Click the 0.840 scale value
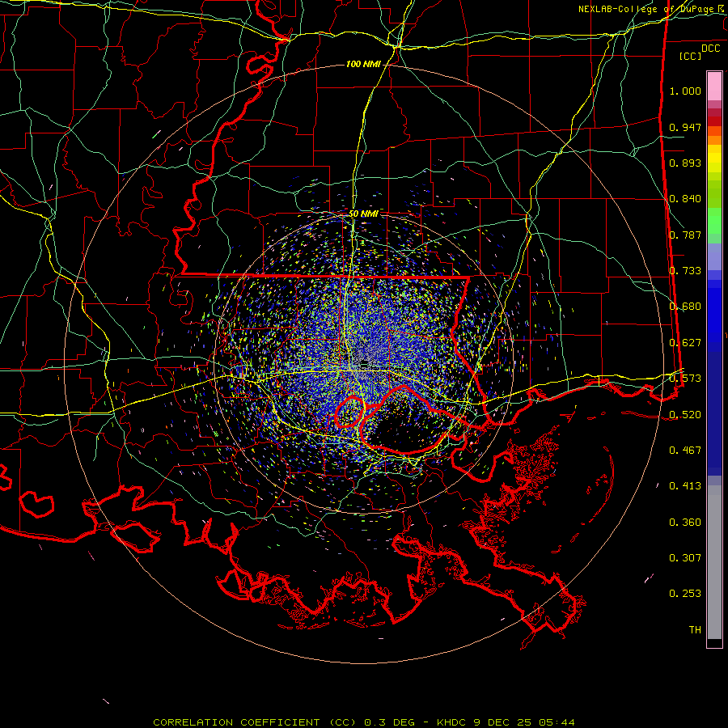Viewport: 728px width, 728px height. (x=685, y=199)
